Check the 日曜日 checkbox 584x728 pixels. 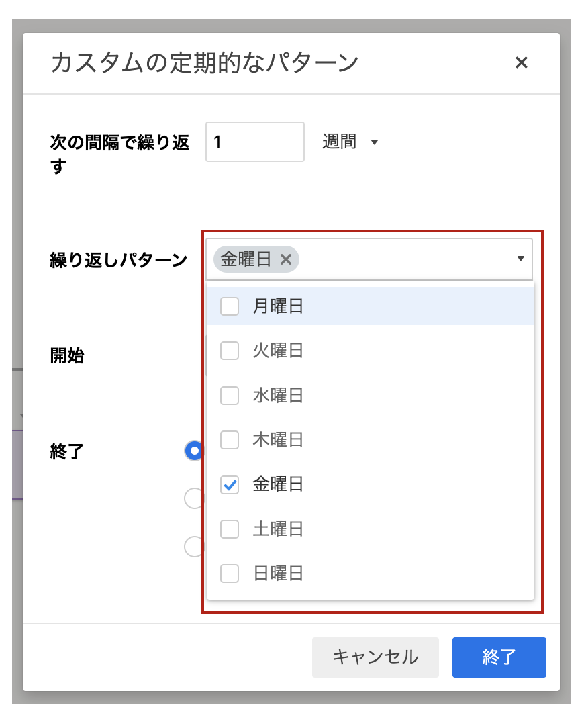point(230,574)
